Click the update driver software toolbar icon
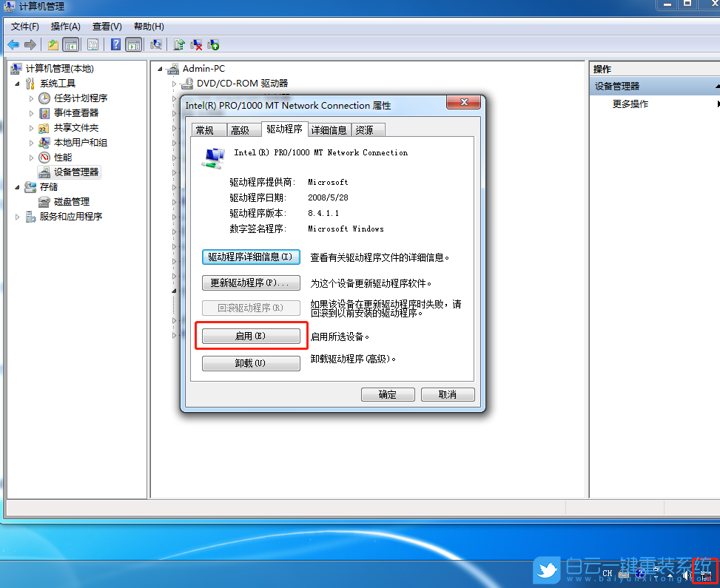Screen dimensions: 720x588 coord(180,44)
